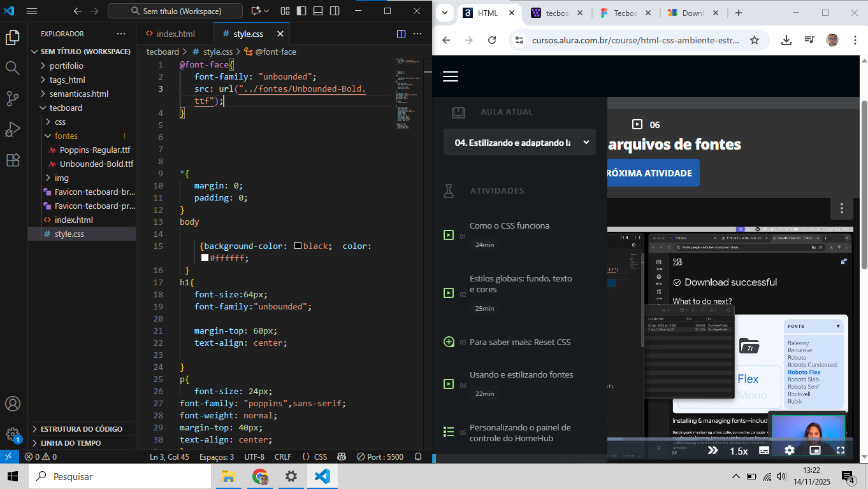868x489 pixels.
Task: Switch to the Download Chrome tab
Action: [692, 13]
